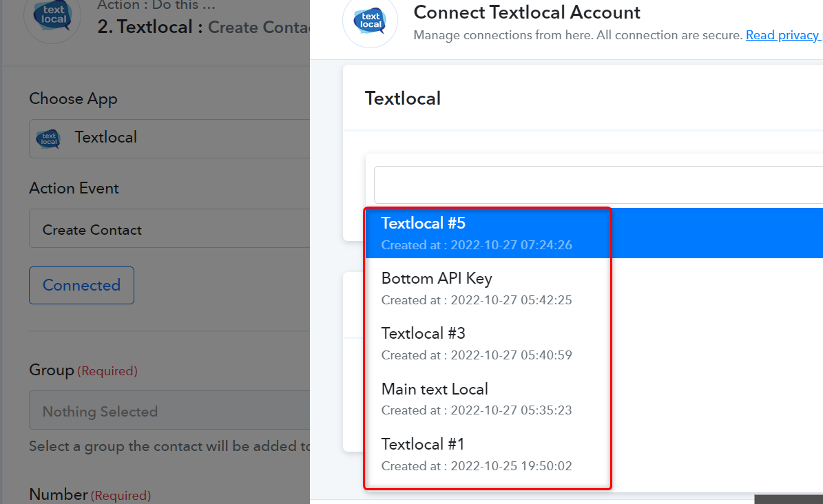This screenshot has width=823, height=504.
Task: Click step title 2. Textlocal : Create Contact
Action: pyautogui.click(x=204, y=27)
